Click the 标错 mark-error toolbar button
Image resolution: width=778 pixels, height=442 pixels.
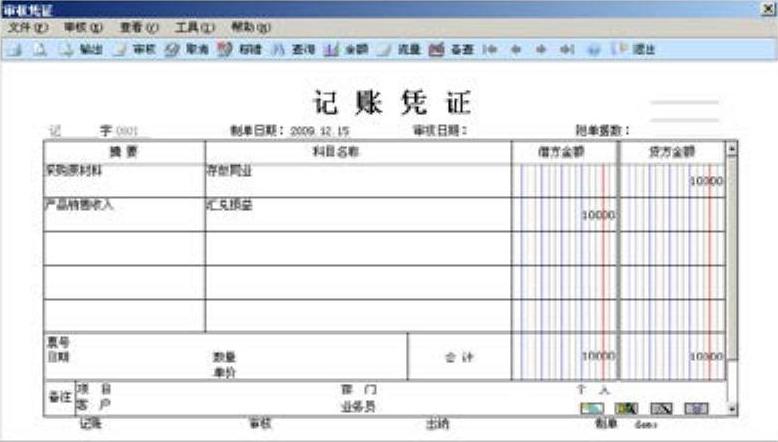tap(240, 49)
